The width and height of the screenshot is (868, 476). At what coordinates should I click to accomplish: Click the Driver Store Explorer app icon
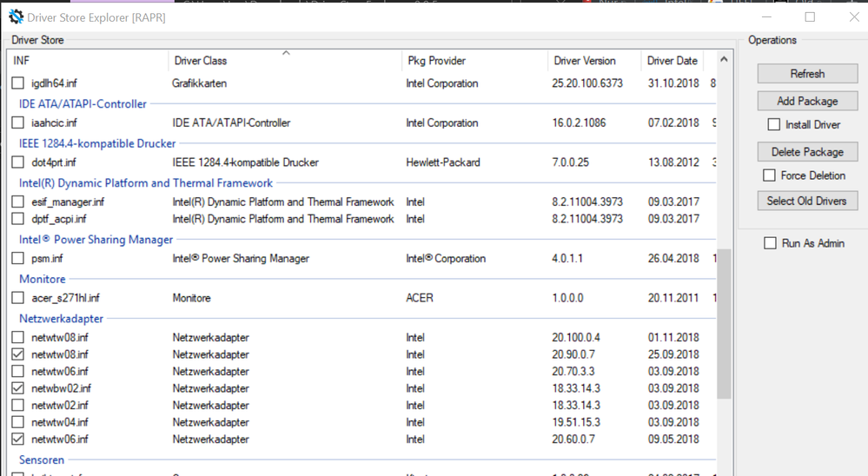[x=16, y=17]
